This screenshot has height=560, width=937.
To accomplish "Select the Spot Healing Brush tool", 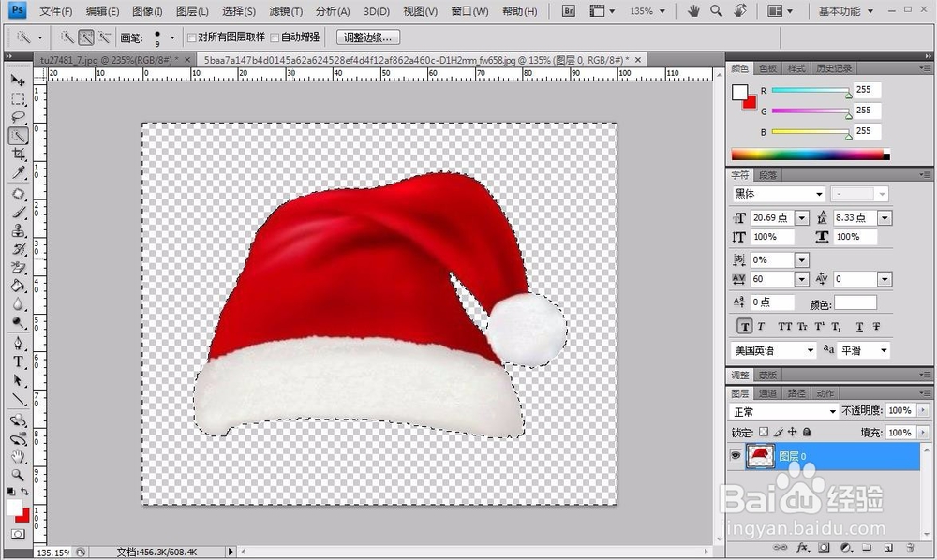I will 18,194.
